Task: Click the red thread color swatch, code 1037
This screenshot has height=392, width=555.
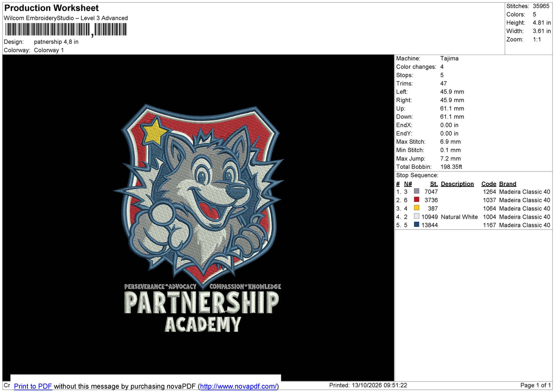Action: point(417,200)
